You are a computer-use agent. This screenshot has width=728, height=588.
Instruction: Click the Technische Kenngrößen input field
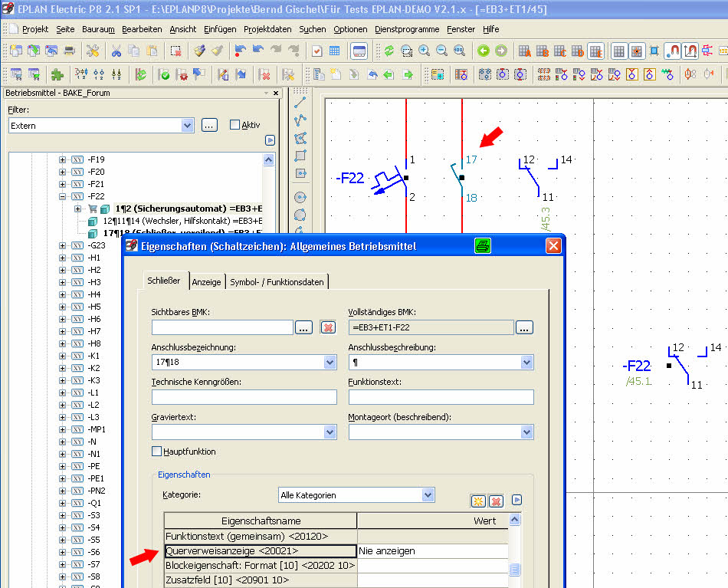(x=244, y=397)
